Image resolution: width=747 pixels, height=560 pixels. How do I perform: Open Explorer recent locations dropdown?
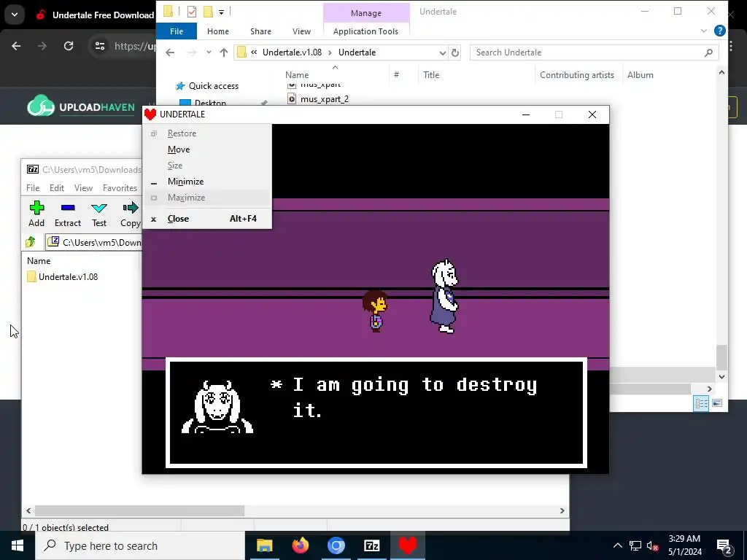(209, 52)
